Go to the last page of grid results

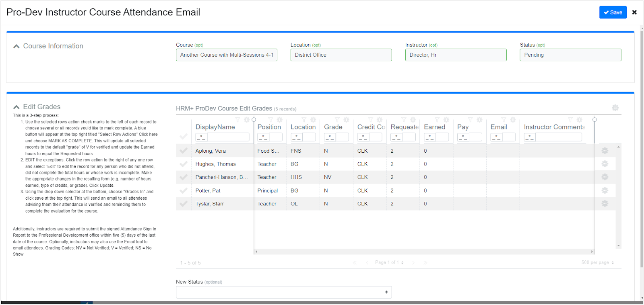425,262
